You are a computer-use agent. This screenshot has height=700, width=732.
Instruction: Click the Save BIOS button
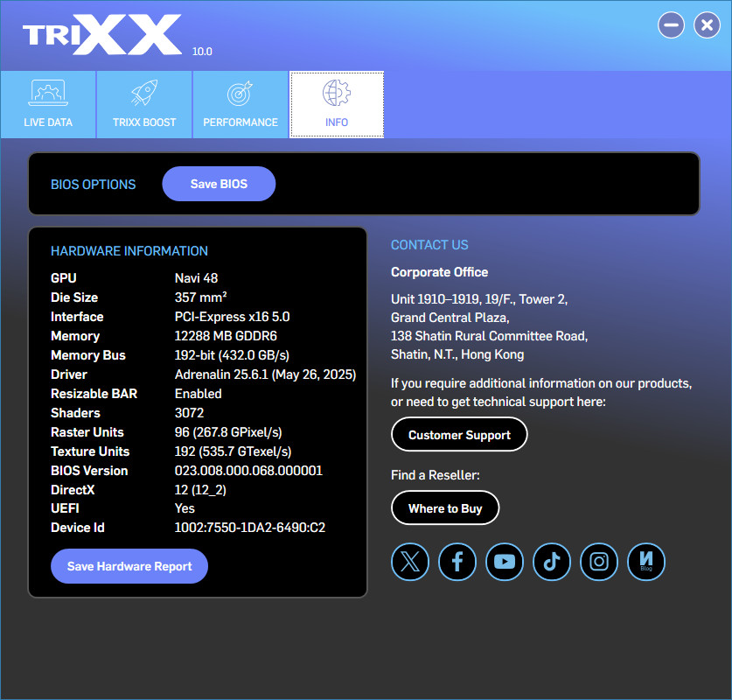click(x=219, y=184)
